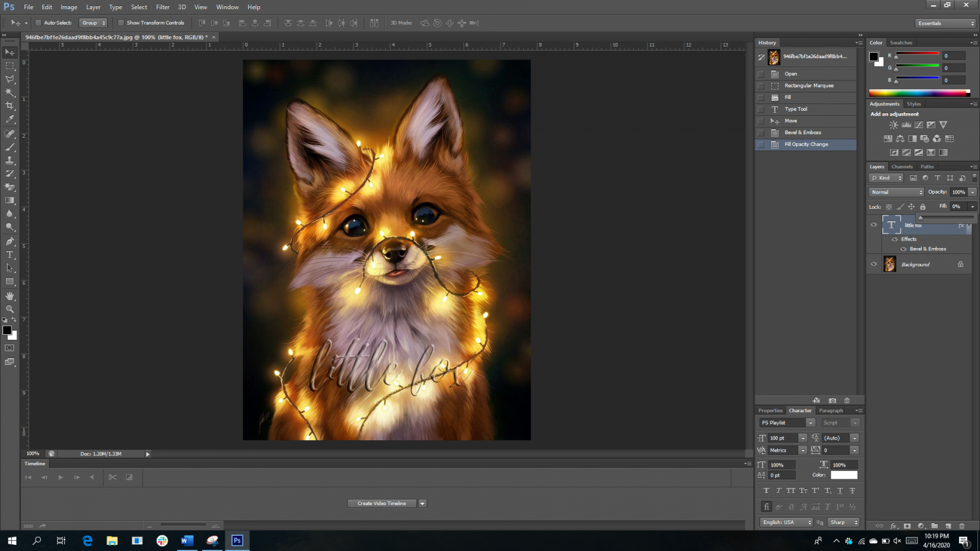Screen dimensions: 980x551
Task: Click Create Video Timeline button
Action: click(382, 503)
